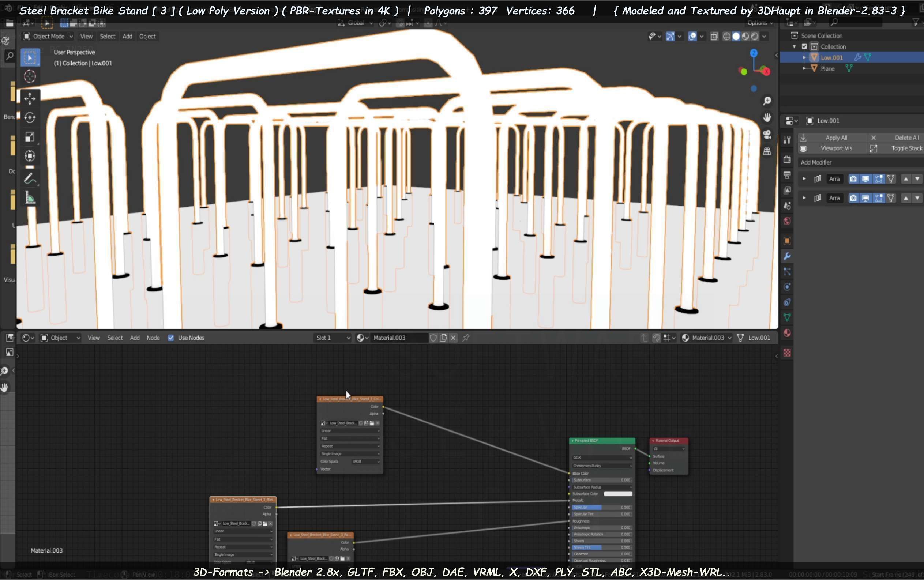Select the Move tool in viewport toolbar
Image resolution: width=924 pixels, height=580 pixels.
[30, 99]
